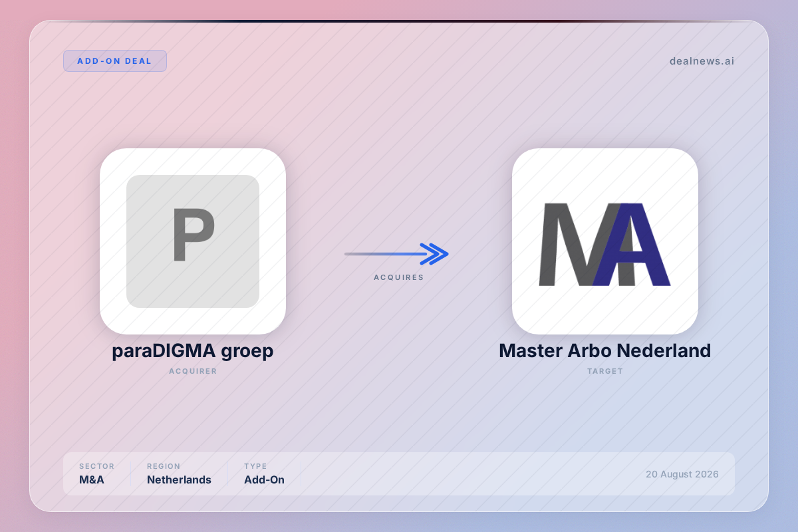The height and width of the screenshot is (532, 798).
Task: Select the Master Arbo Nederland company name
Action: [x=605, y=350]
